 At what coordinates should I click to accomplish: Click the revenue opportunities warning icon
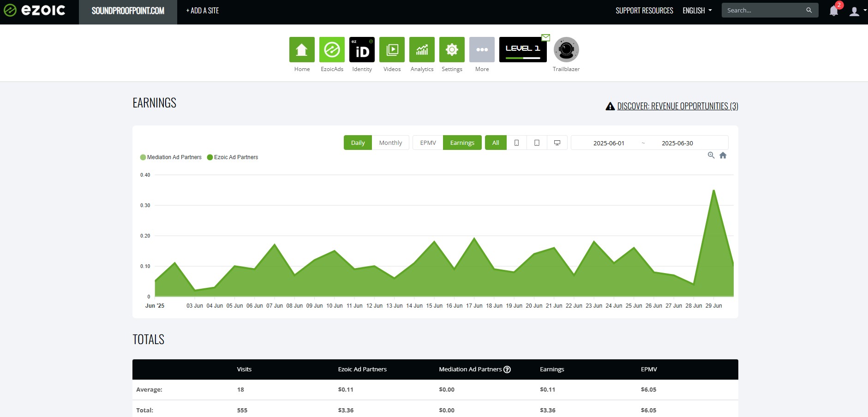[610, 106]
